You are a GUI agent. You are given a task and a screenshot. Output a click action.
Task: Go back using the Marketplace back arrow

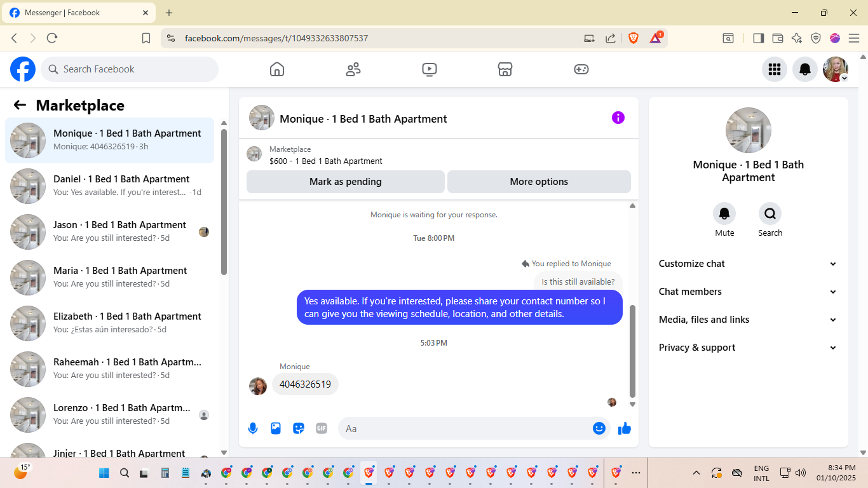tap(20, 105)
